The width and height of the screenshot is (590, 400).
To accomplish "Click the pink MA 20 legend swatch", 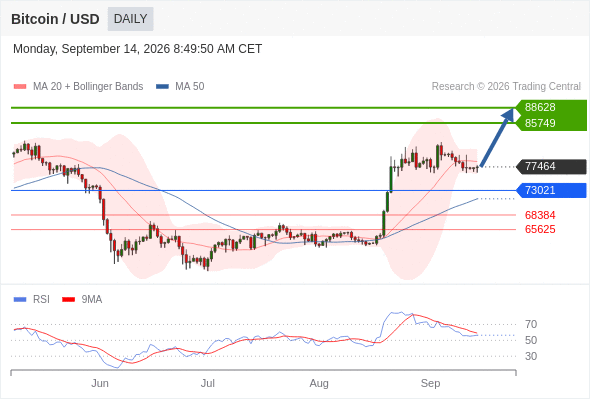I will [20, 87].
